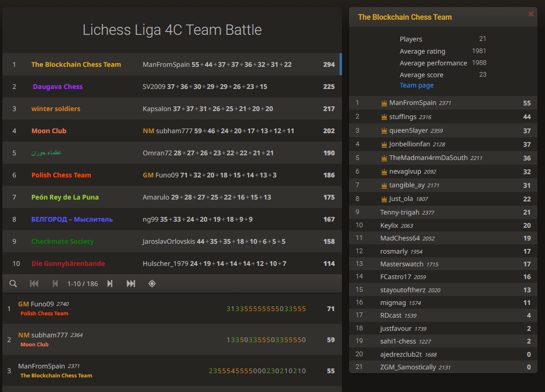Jump to last page of standings
Viewport: 545px width, 392px height.
130,284
